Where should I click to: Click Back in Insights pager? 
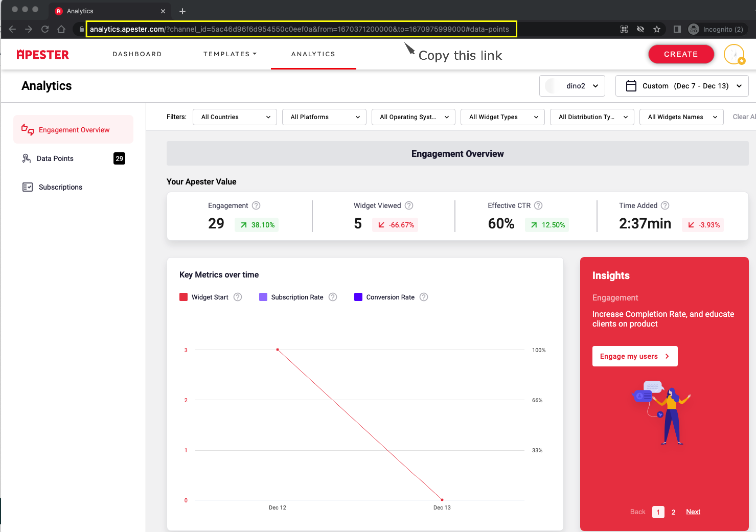638,512
